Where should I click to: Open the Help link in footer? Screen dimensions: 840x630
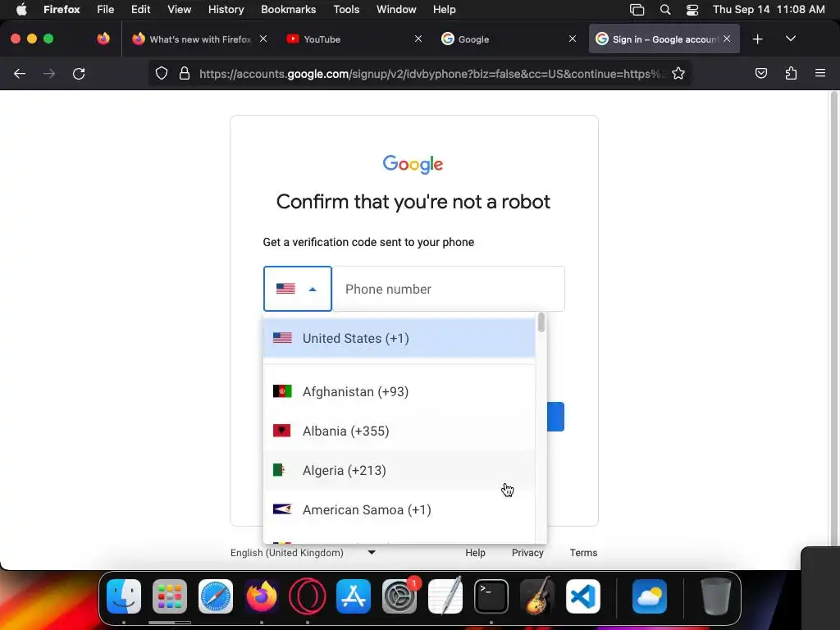[x=475, y=552]
